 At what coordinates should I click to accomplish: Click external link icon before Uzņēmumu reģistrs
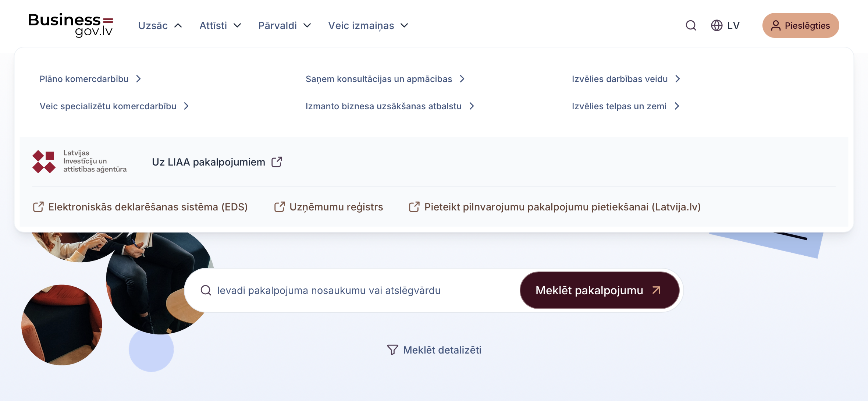(280, 207)
